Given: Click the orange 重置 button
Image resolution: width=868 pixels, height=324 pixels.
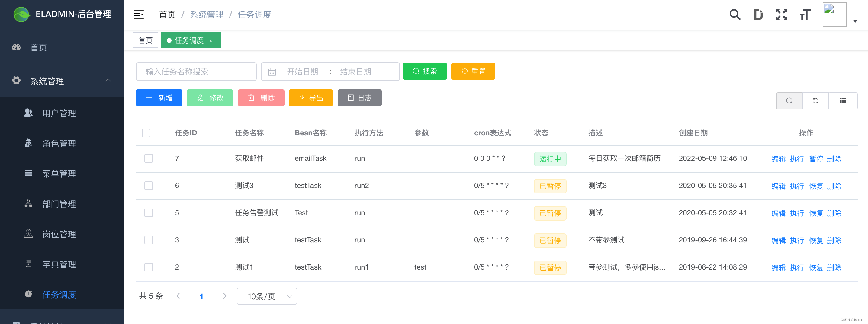Looking at the screenshot, I should pyautogui.click(x=473, y=71).
